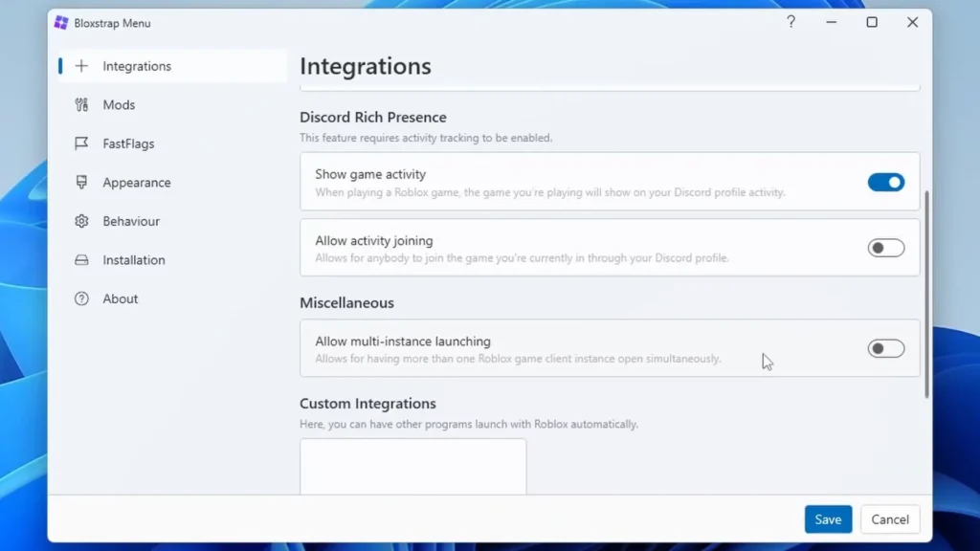Click the FastFlags flag icon
The width and height of the screenshot is (980, 551).
click(81, 143)
